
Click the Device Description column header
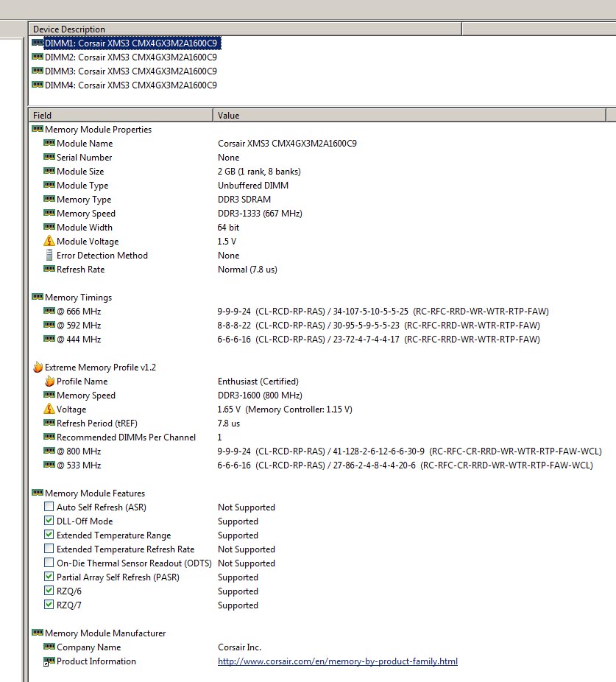pos(245,29)
